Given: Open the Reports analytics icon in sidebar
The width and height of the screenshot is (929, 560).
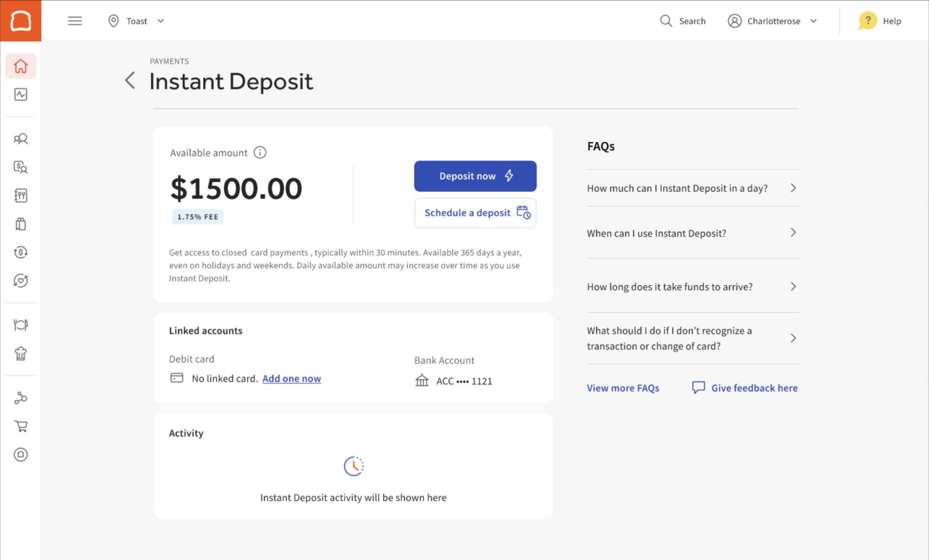Looking at the screenshot, I should (21, 95).
